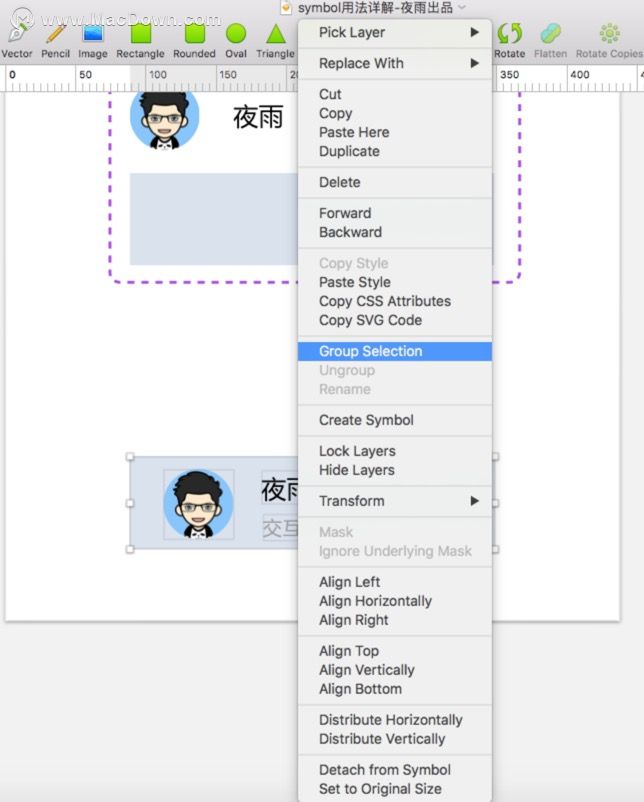
Task: Open the document title dropdown chevron
Action: click(x=462, y=8)
